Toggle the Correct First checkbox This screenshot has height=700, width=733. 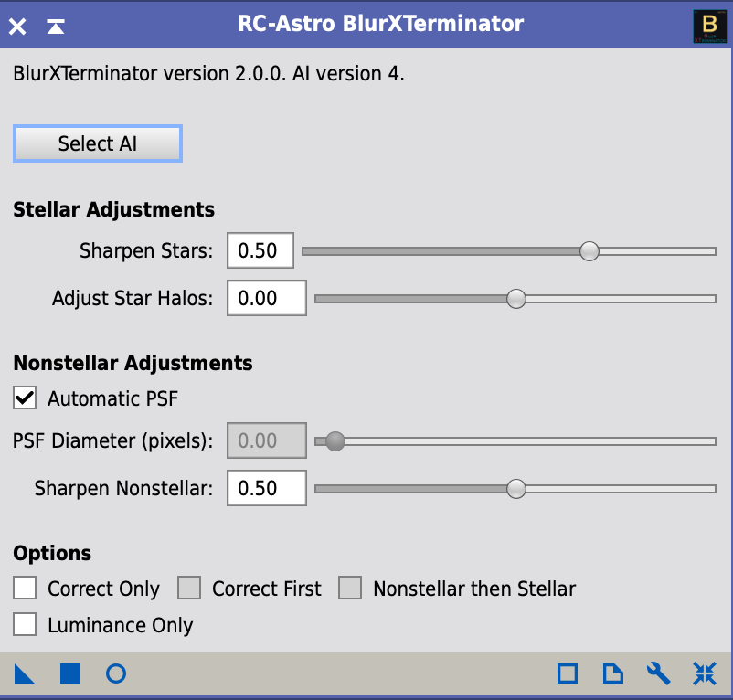click(x=189, y=588)
